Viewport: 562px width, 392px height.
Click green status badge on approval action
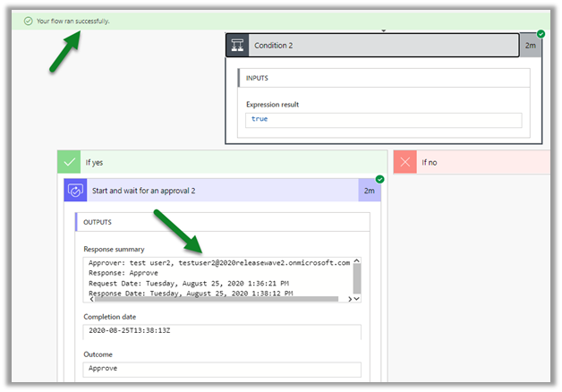(x=380, y=179)
